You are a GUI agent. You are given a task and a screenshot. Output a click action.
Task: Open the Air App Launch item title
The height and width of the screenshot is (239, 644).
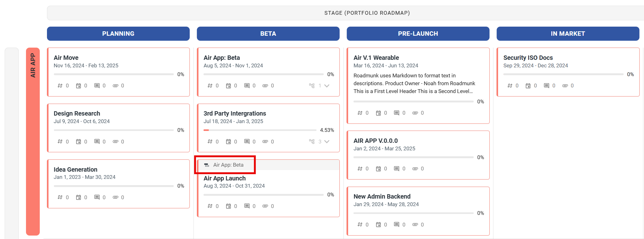tap(224, 178)
